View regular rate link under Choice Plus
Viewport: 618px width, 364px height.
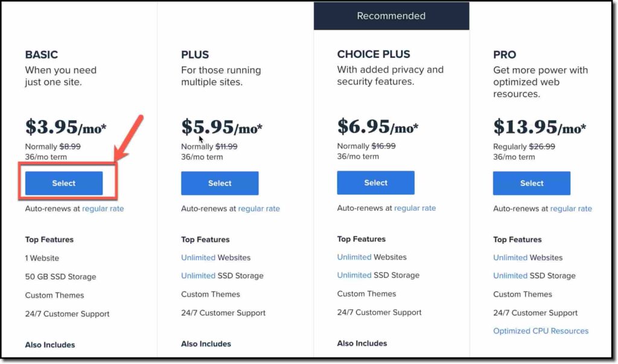pos(415,208)
